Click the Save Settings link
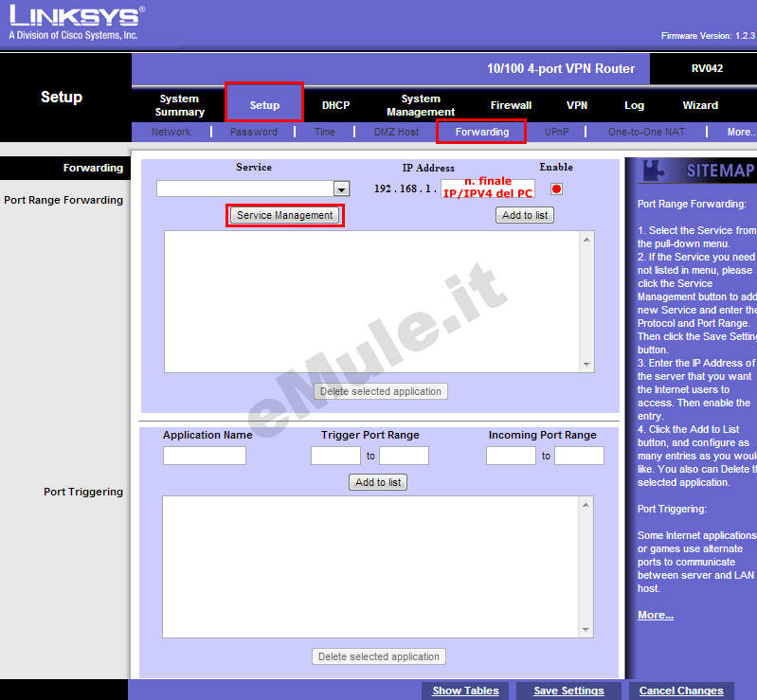This screenshot has width=757, height=700. 568,691
